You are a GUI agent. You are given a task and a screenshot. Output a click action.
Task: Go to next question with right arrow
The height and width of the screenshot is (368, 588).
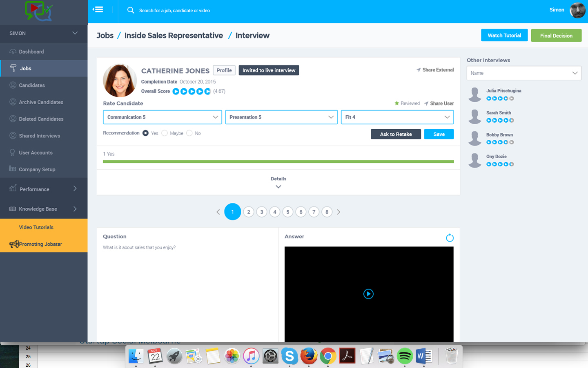coord(339,212)
